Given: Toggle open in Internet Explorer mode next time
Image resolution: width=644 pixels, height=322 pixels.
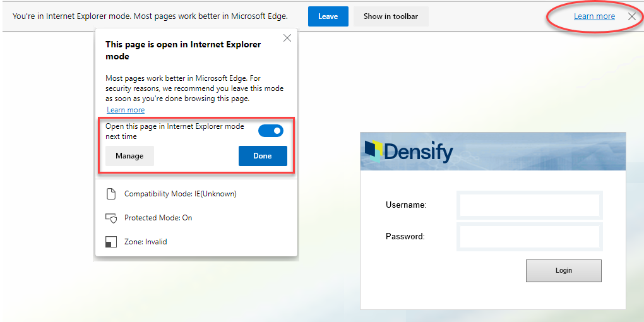Looking at the screenshot, I should (271, 131).
